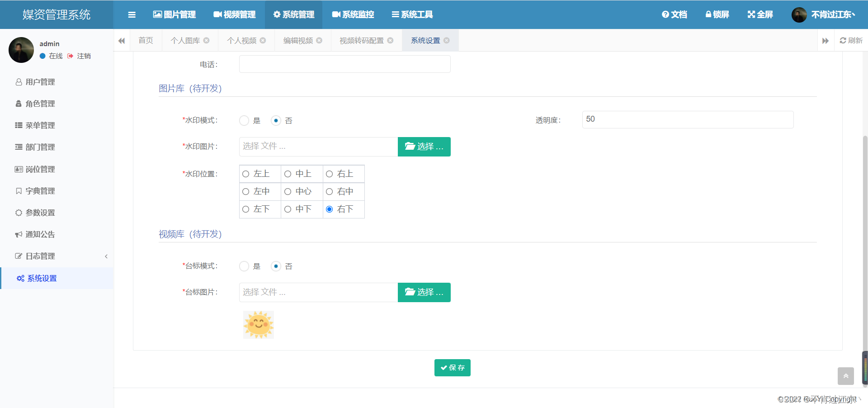Open 通知公告 in the sidebar

57,234
